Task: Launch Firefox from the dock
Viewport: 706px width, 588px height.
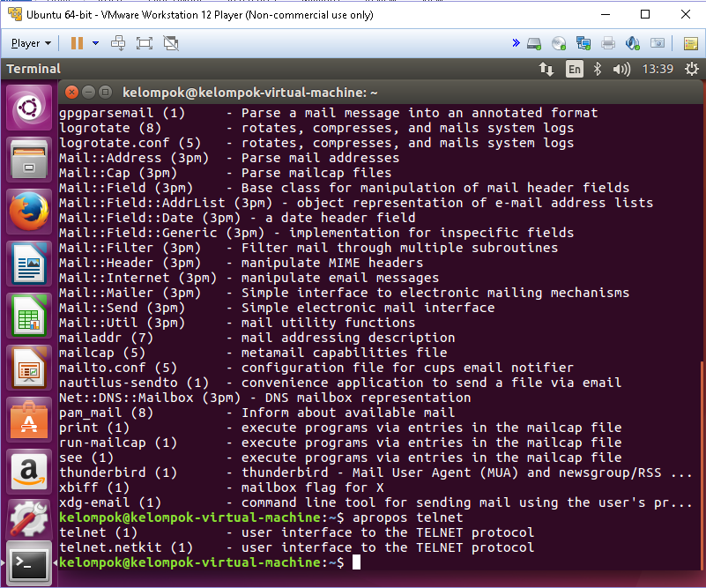Action: pyautogui.click(x=29, y=212)
